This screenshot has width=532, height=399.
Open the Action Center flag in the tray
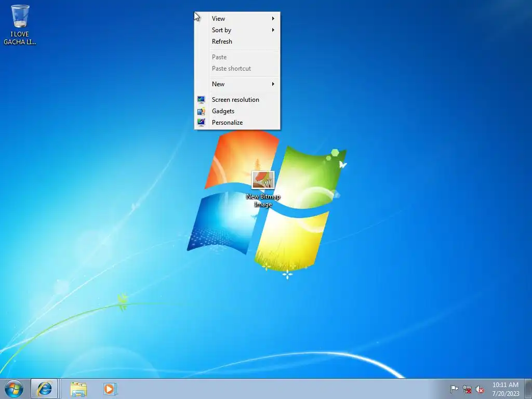pyautogui.click(x=454, y=389)
